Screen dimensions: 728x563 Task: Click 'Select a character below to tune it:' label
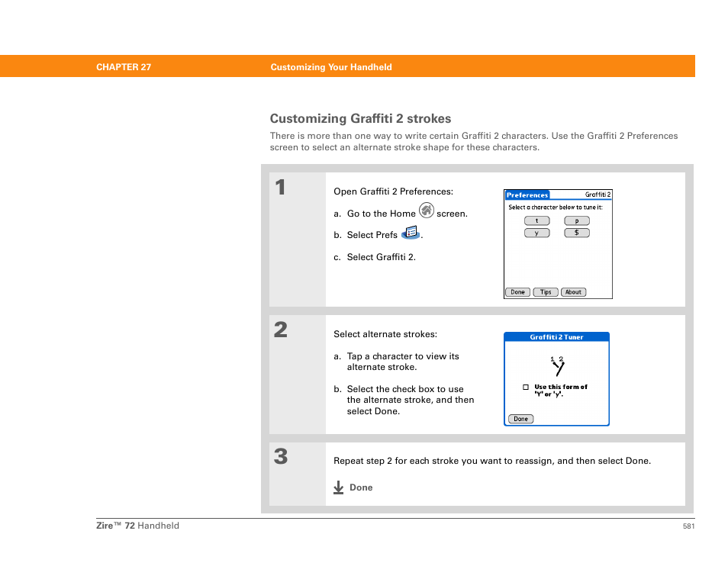[556, 207]
